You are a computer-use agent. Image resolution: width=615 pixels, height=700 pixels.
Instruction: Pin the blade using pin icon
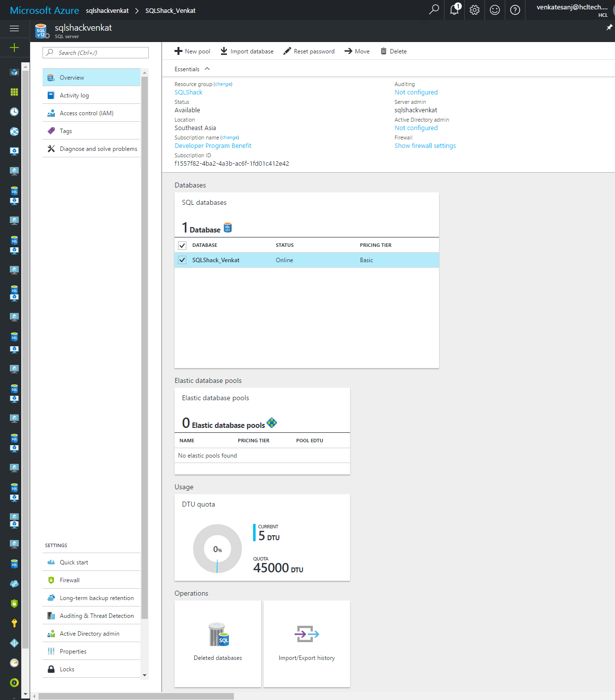(x=609, y=27)
